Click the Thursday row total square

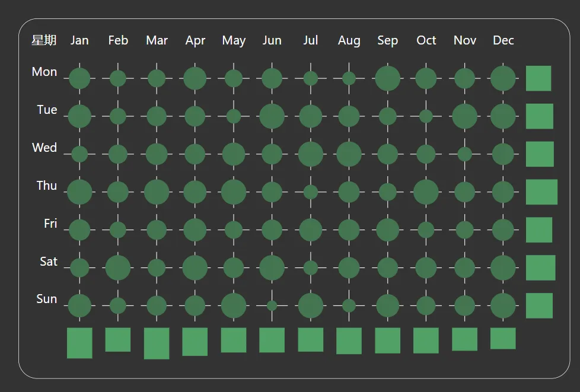tap(541, 192)
